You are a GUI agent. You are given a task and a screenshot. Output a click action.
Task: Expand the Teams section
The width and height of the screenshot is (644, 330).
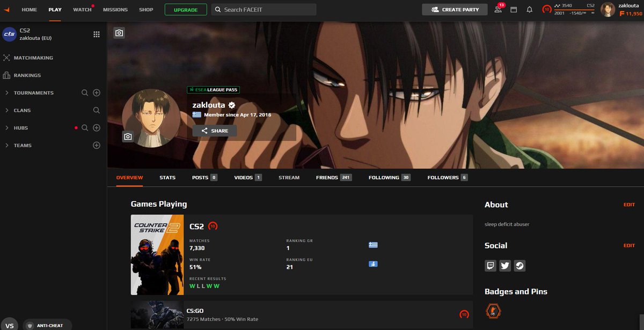coord(6,145)
